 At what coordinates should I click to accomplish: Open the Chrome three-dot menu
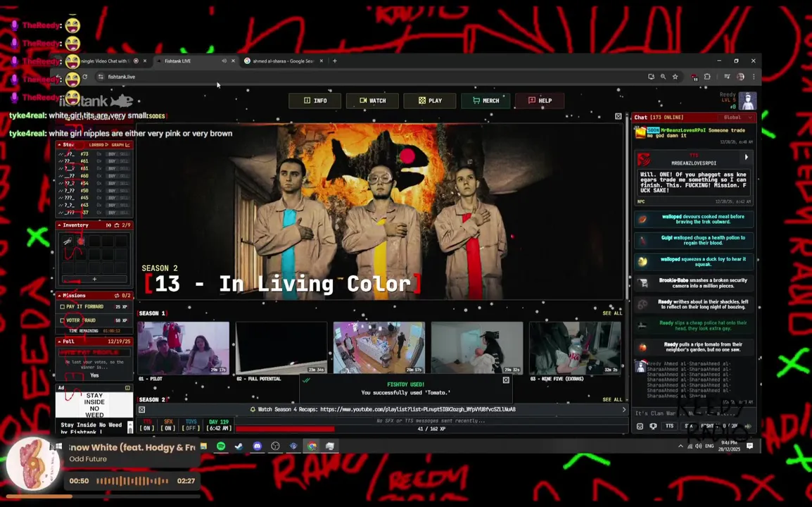click(754, 77)
